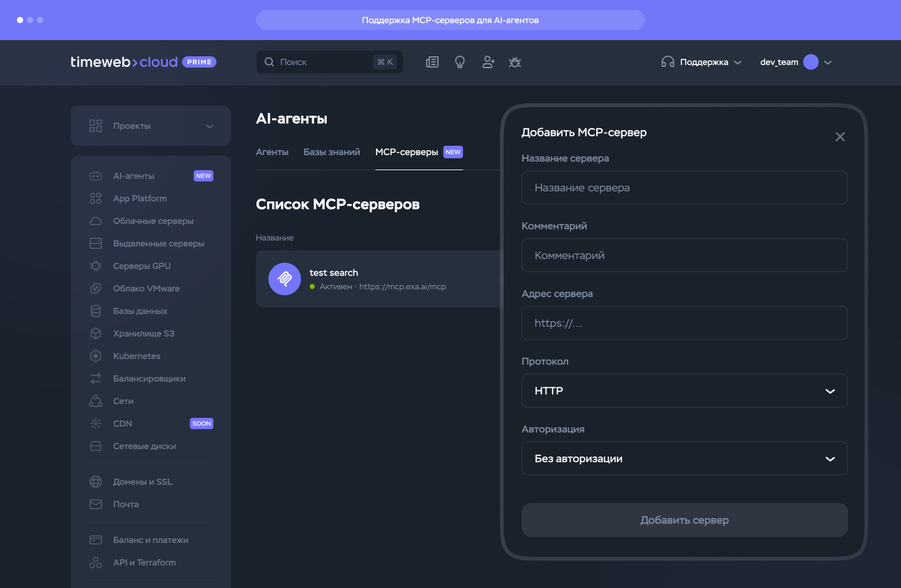Screen dimensions: 901x588
Task: Select the AI-агенты sidebar icon
Action: click(x=96, y=176)
